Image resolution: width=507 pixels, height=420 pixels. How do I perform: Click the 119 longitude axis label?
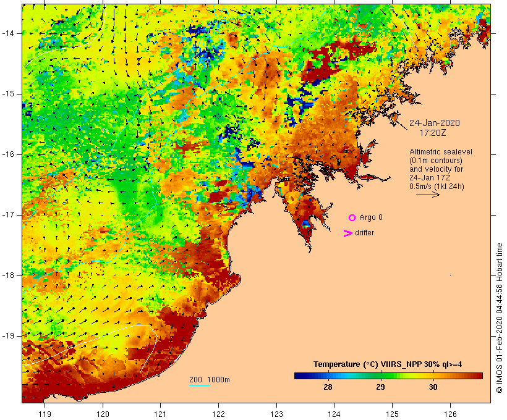[45, 414]
